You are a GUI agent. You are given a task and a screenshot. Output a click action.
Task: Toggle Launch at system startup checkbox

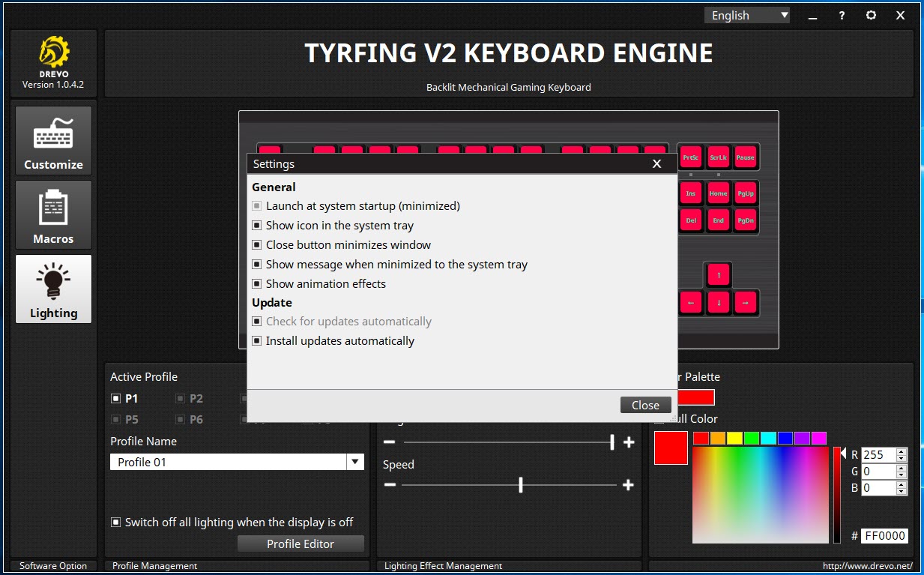[257, 205]
